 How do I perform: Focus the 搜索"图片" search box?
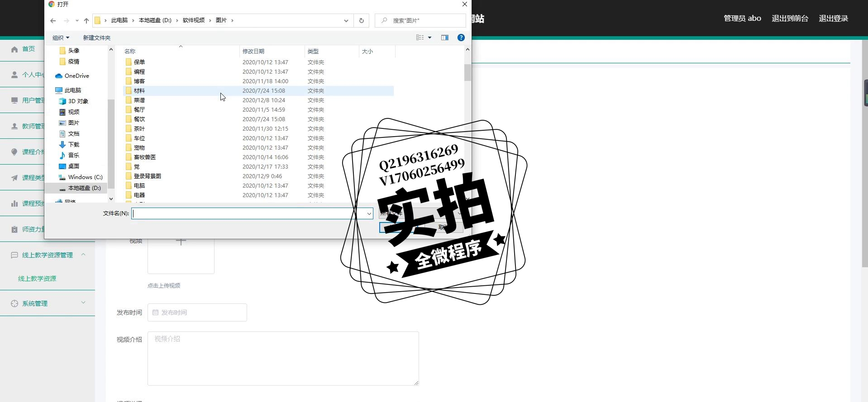pos(420,21)
